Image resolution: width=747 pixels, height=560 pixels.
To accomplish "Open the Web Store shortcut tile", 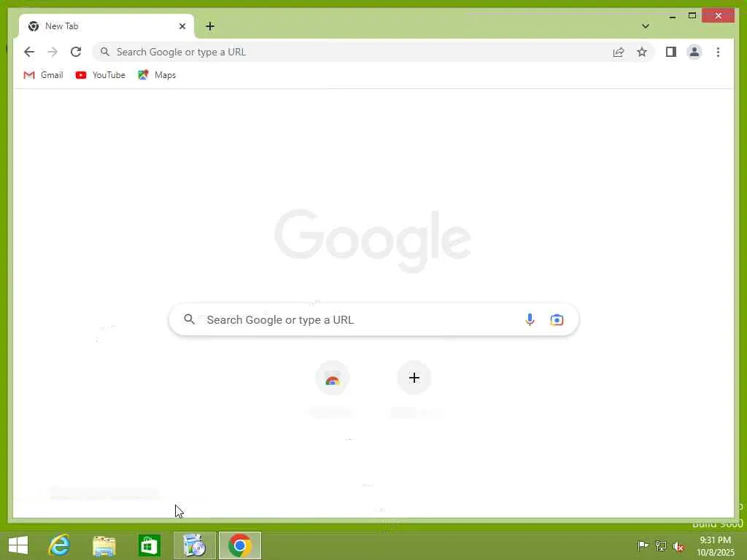I will (x=333, y=378).
